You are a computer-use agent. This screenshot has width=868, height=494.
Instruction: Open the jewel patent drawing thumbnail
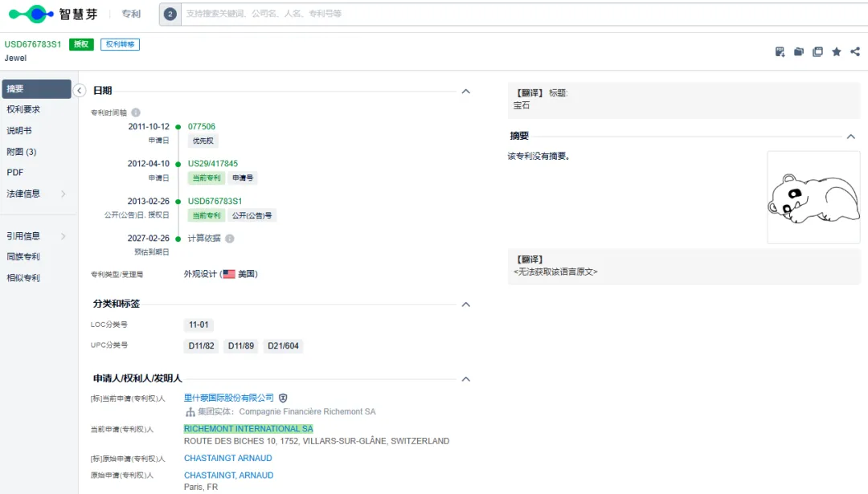coord(813,198)
